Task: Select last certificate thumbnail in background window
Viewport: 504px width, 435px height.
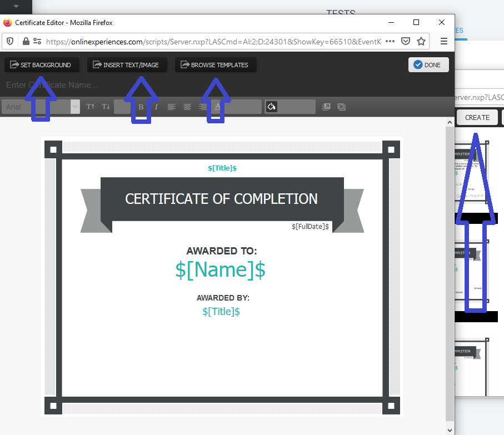Action: click(472, 367)
